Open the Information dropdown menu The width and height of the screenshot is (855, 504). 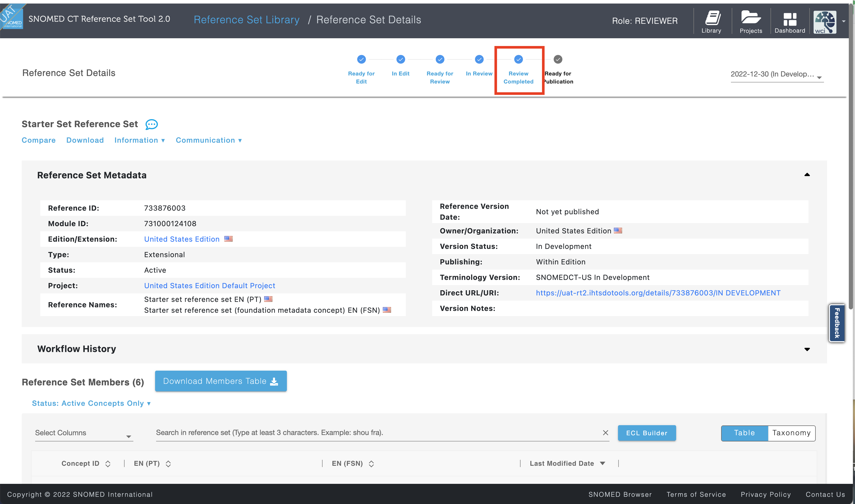(140, 140)
